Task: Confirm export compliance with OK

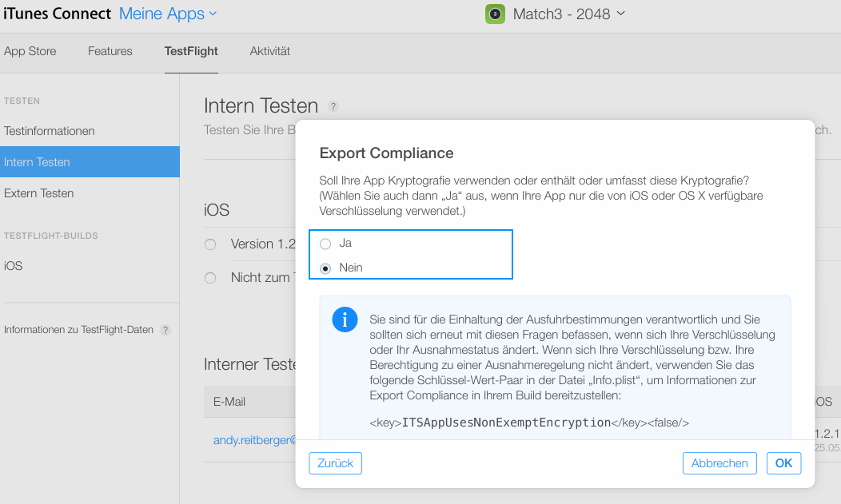Action: point(783,463)
